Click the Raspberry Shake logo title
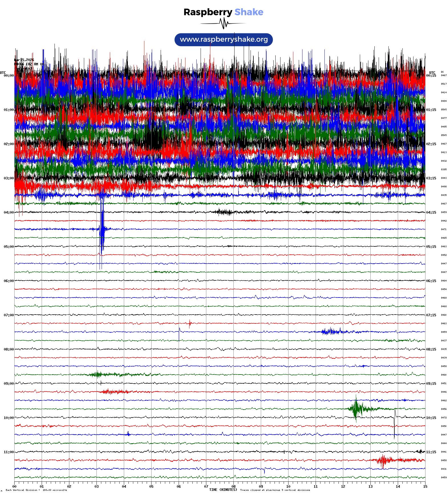Image resolution: width=448 pixels, height=494 pixels. coord(223,12)
